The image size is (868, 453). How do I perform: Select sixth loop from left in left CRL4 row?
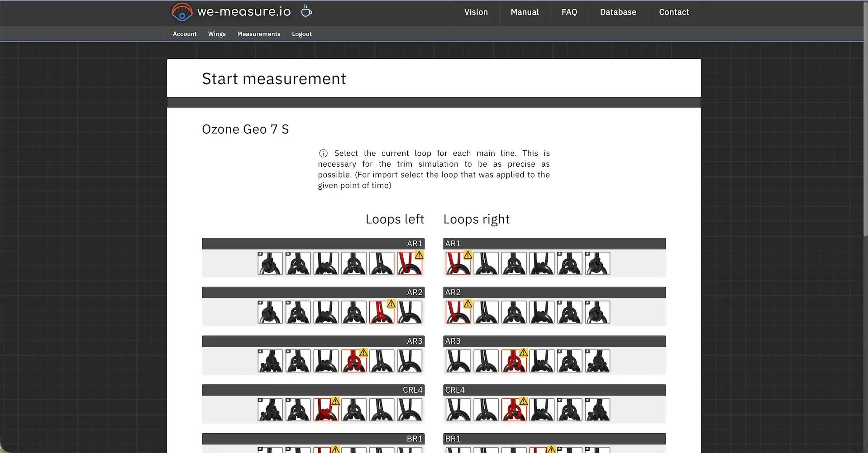click(410, 410)
